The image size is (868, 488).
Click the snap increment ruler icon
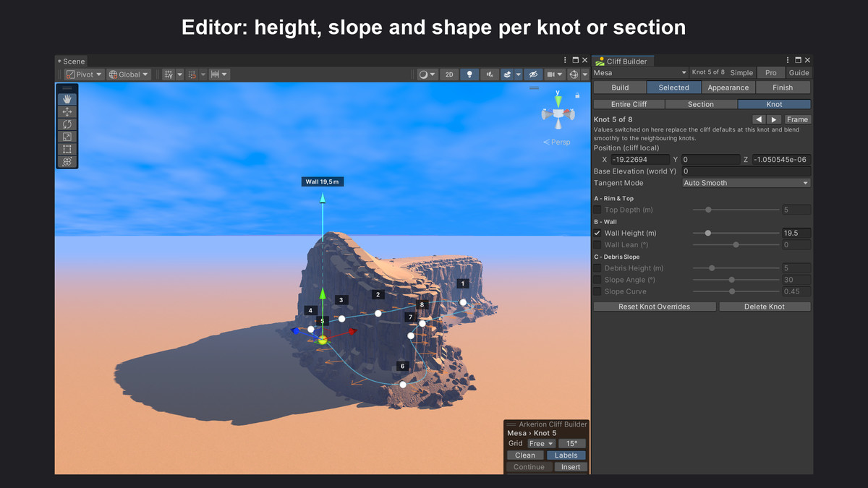(x=215, y=74)
